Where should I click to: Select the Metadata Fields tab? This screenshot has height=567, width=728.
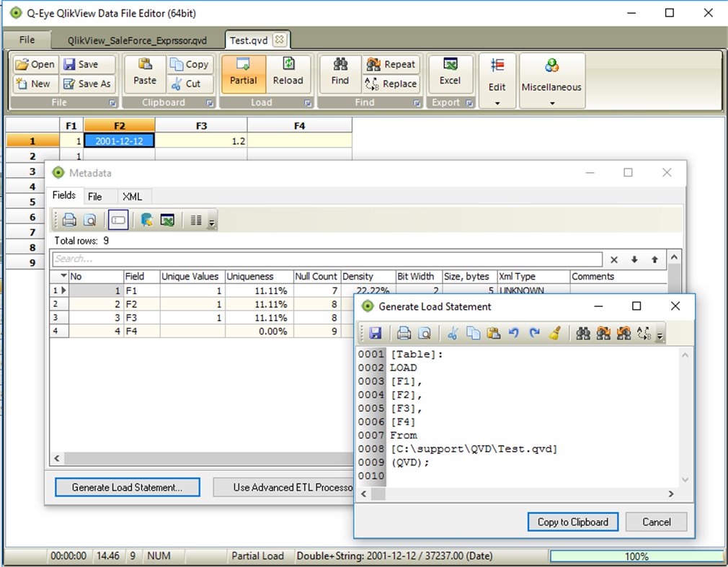click(64, 195)
